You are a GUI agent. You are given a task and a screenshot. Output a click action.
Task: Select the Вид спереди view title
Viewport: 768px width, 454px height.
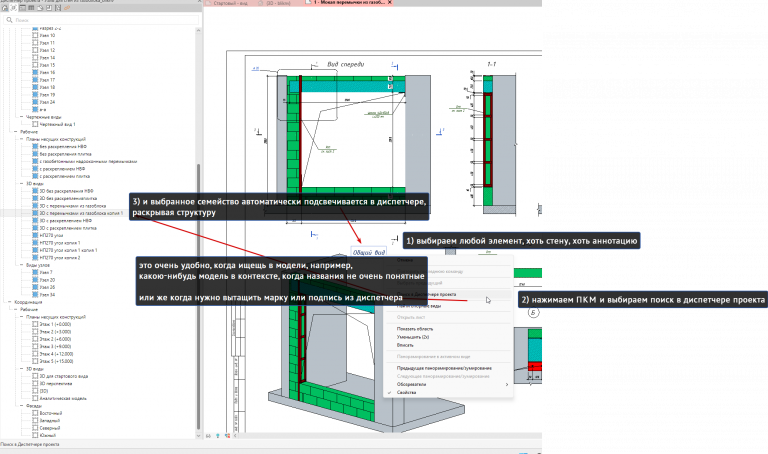pos(345,64)
